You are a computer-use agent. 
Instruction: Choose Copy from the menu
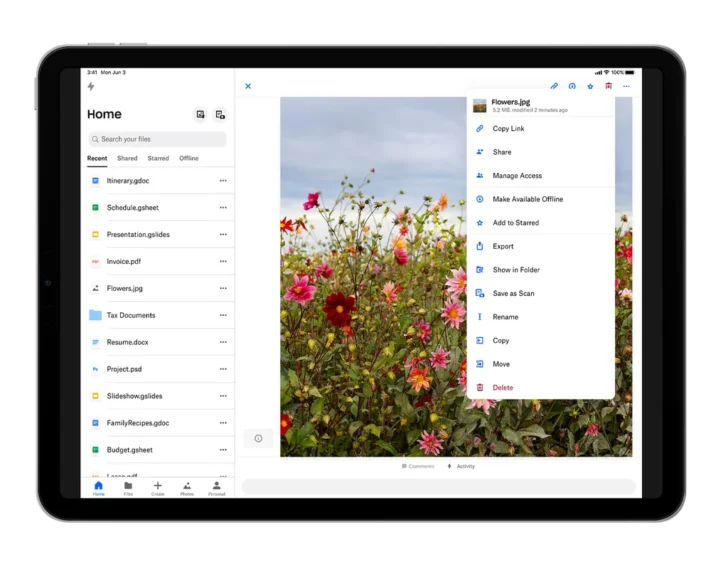click(541, 340)
